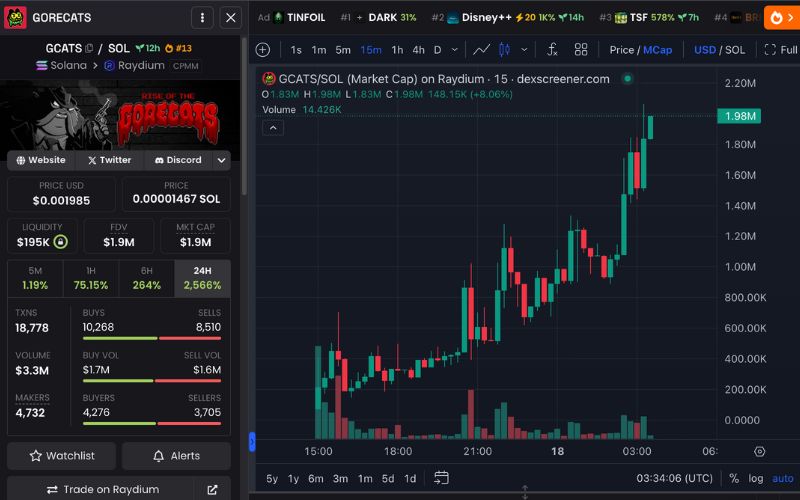The image size is (800, 500).
Task: Open the GORECATS Website link
Action: [41, 160]
